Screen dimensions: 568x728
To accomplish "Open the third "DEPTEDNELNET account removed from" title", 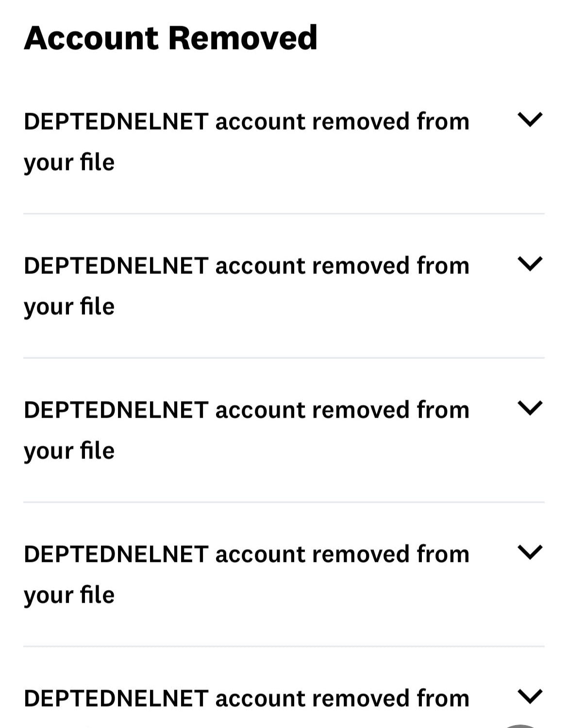I will [247, 410].
